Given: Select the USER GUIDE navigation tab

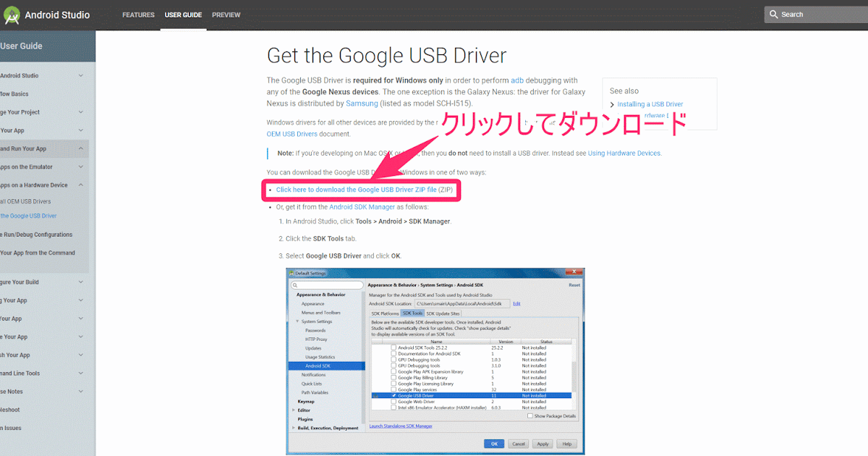Looking at the screenshot, I should (183, 14).
